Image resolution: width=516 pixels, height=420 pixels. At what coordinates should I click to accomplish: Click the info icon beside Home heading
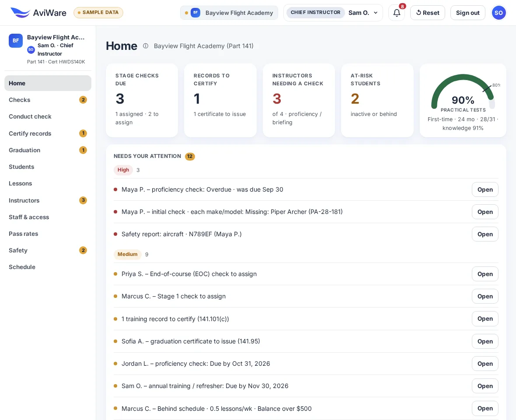pyautogui.click(x=146, y=46)
